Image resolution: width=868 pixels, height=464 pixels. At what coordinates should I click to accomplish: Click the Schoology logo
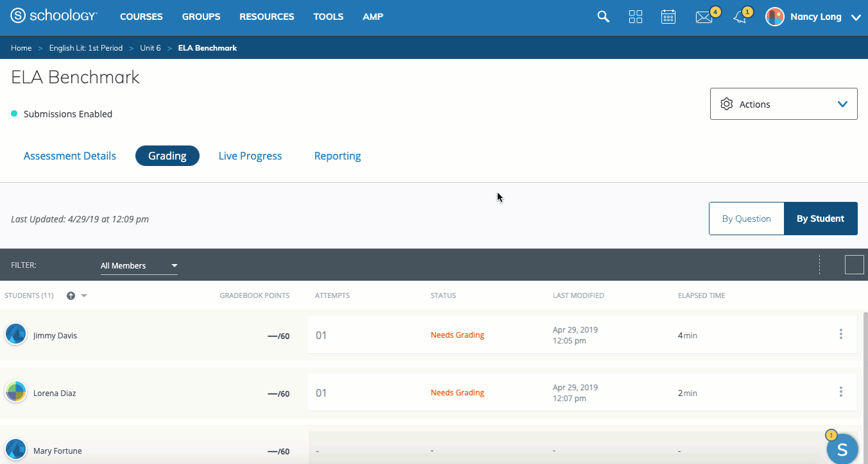tap(55, 17)
